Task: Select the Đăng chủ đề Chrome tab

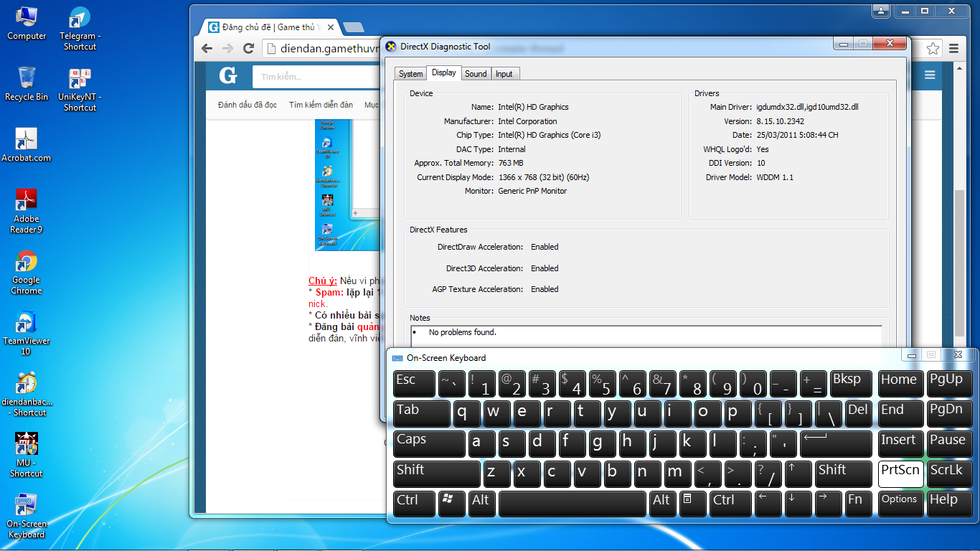Action: tap(270, 27)
